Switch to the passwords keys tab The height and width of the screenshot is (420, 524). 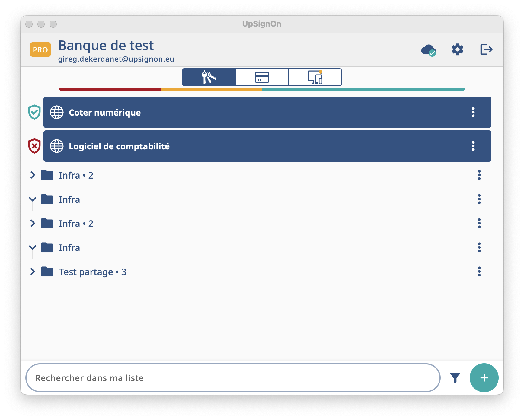[x=209, y=77]
